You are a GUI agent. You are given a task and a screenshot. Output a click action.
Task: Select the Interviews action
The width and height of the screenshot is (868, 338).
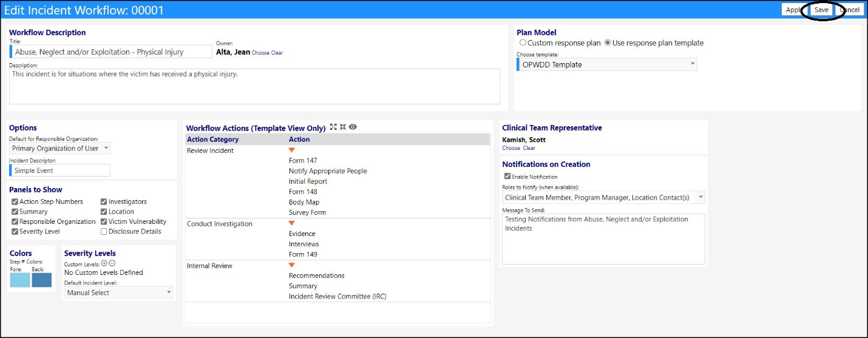304,244
